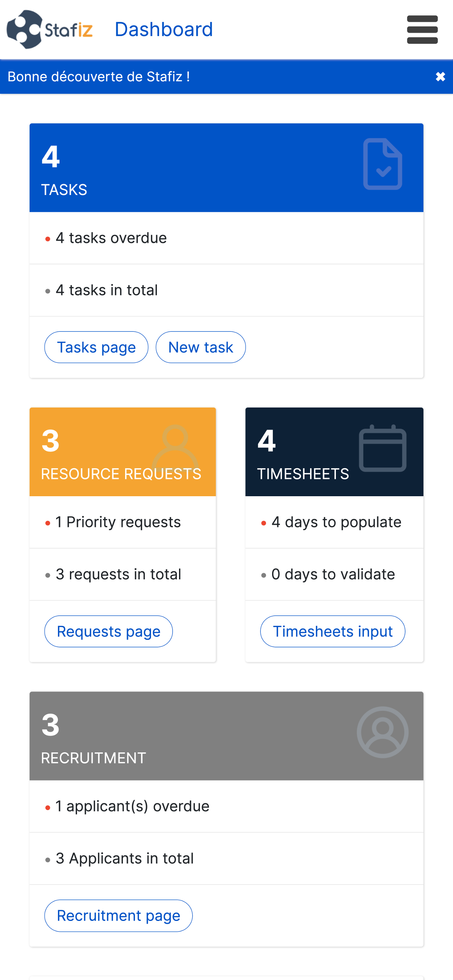Go to Timesheets input

333,631
